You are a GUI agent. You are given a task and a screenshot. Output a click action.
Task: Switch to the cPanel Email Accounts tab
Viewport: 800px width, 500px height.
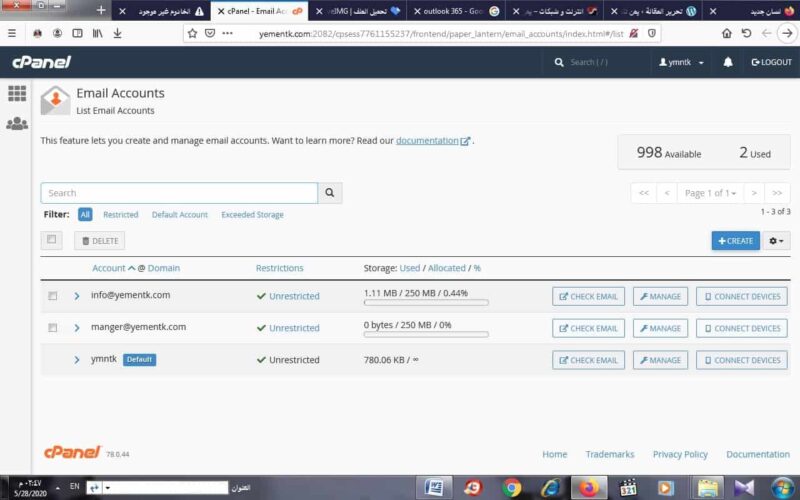tap(259, 11)
